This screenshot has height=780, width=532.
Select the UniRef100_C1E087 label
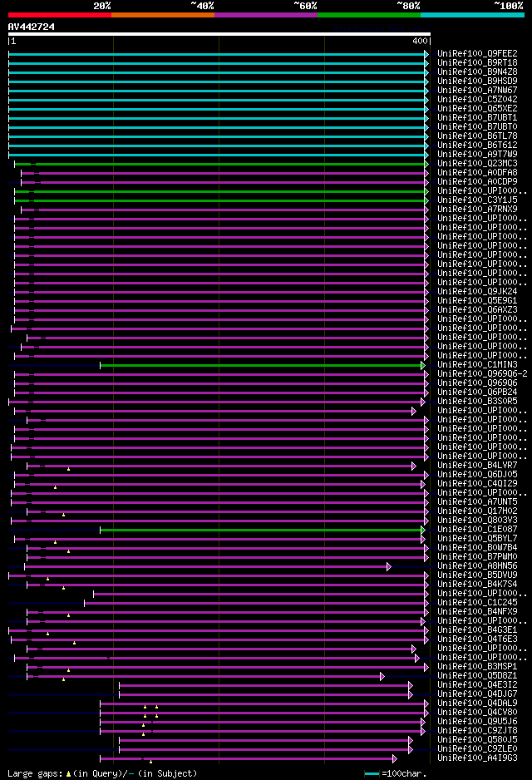477,529
